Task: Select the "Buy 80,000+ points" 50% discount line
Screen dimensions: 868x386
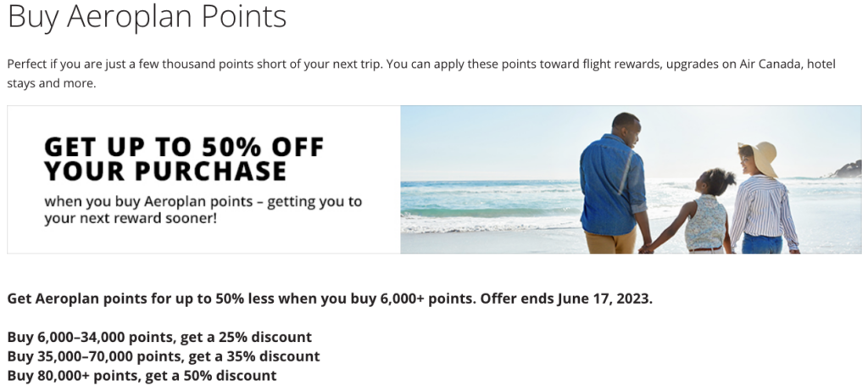Action: (142, 375)
